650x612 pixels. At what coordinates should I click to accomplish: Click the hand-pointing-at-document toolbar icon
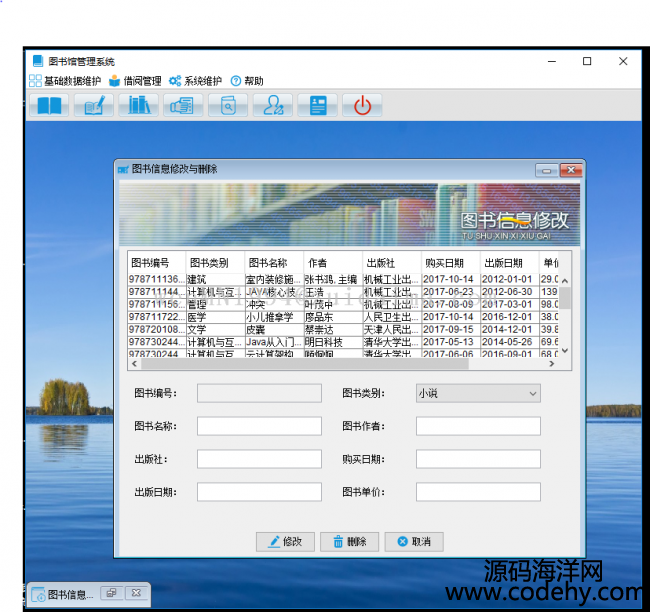182,105
